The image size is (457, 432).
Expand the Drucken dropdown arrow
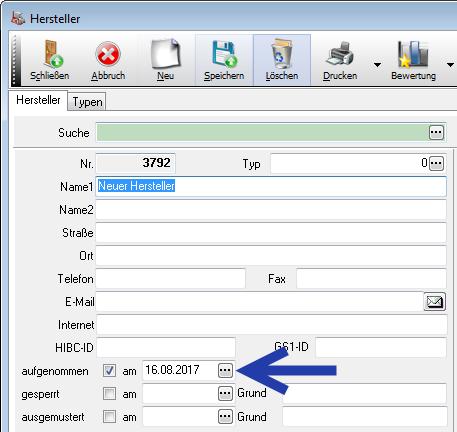coord(377,65)
